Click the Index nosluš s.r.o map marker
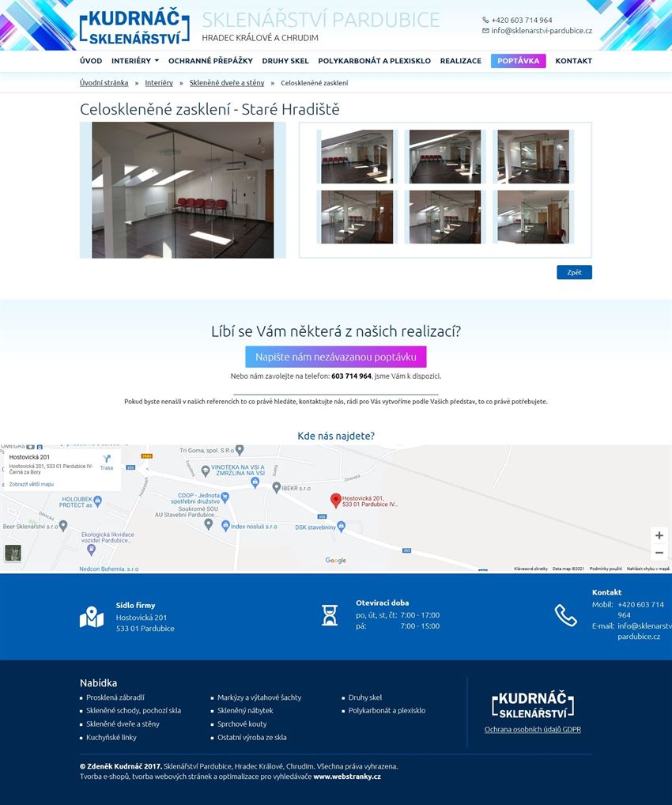 pyautogui.click(x=225, y=526)
